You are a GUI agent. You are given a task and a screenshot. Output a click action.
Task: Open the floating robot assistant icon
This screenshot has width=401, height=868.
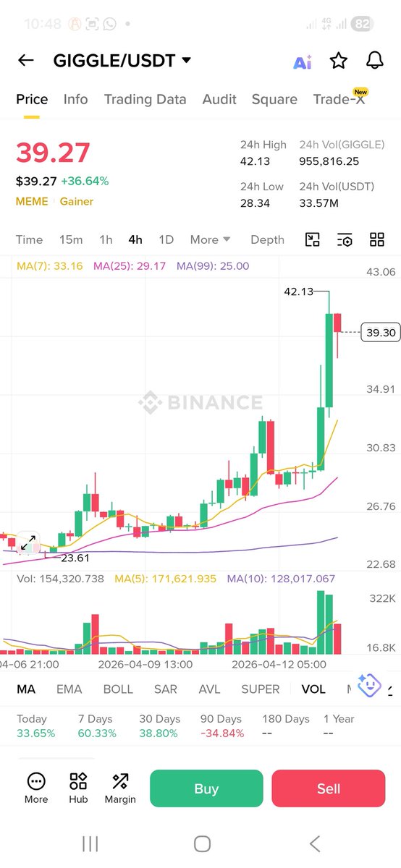tap(369, 684)
